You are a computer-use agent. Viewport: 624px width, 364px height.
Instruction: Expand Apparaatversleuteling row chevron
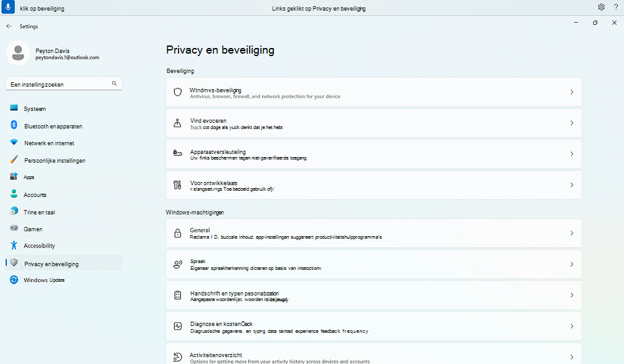click(572, 154)
